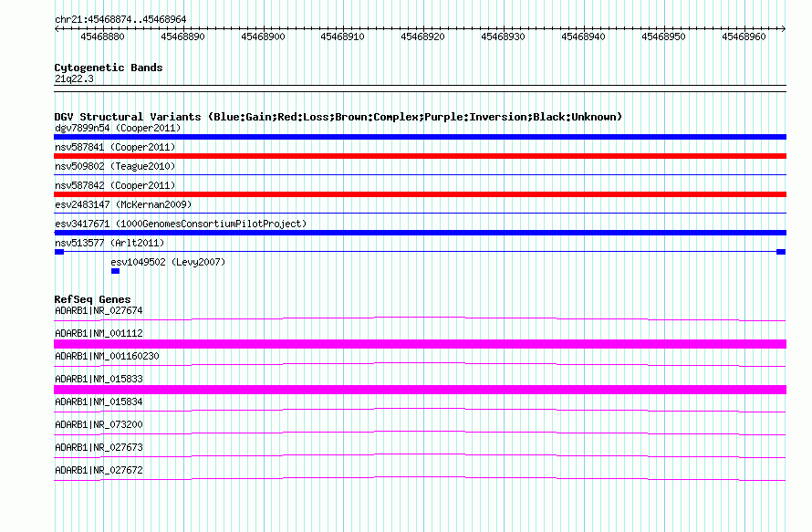This screenshot has height=532, width=812.
Task: Open dgv7899n54 (Cooper2011) variant label
Action: coord(118,128)
